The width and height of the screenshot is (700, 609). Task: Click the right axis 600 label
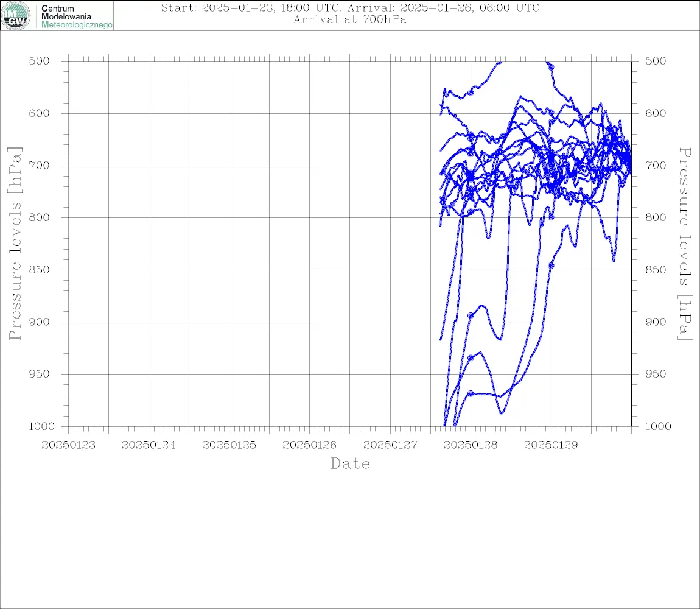[x=656, y=113]
